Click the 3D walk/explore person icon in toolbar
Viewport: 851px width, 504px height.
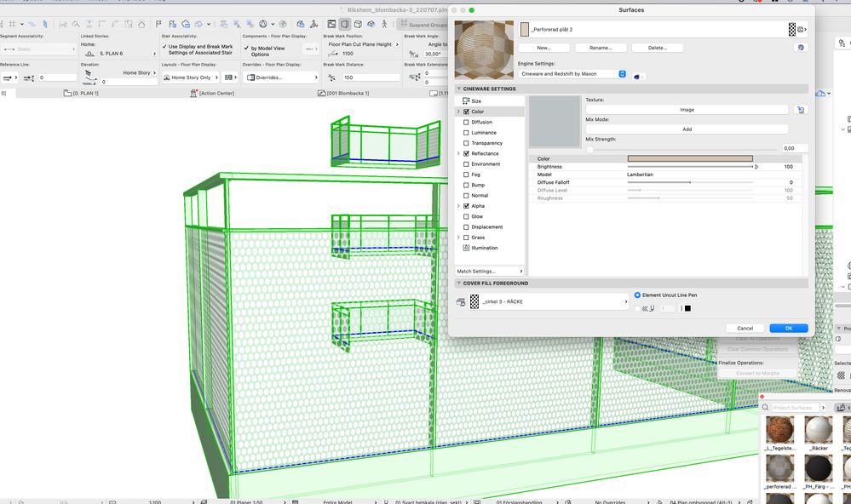tap(383, 26)
